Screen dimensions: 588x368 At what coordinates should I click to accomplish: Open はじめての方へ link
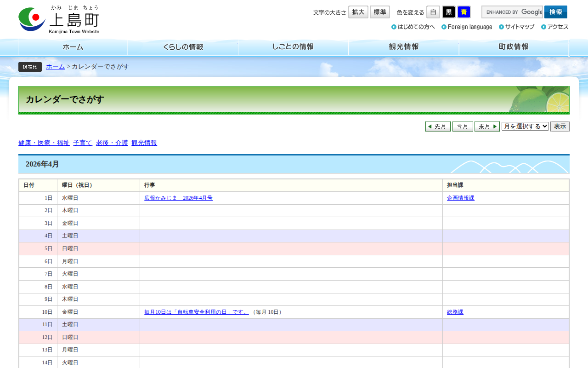pos(413,27)
